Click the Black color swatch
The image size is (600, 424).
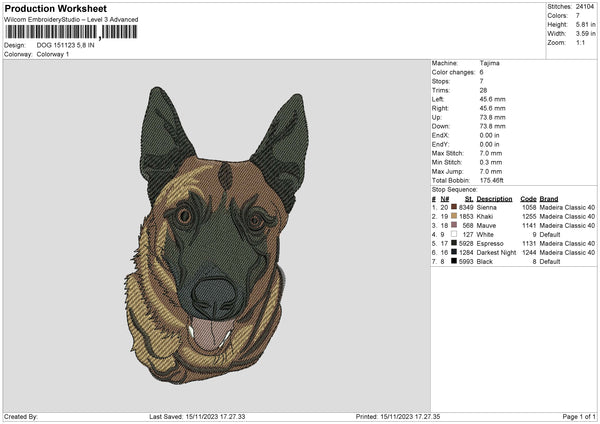pos(453,261)
